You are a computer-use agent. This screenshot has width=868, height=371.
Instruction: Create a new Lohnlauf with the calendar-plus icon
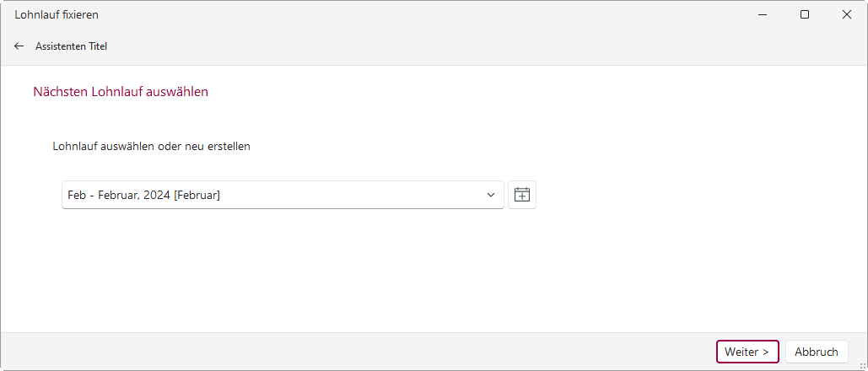tap(522, 195)
